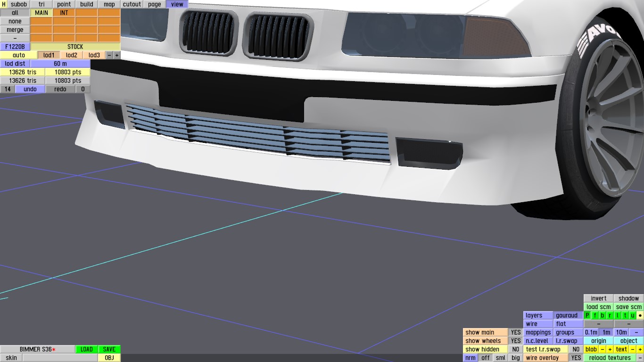Select the lod3 level

(x=94, y=55)
